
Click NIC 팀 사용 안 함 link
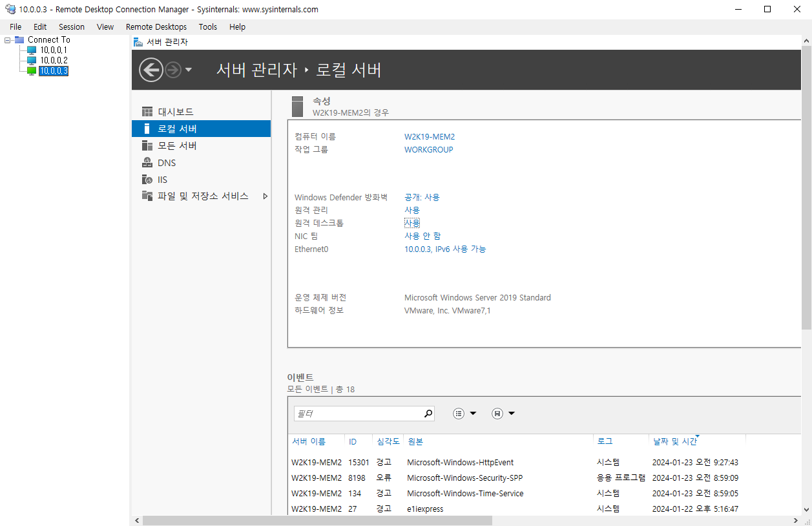422,236
